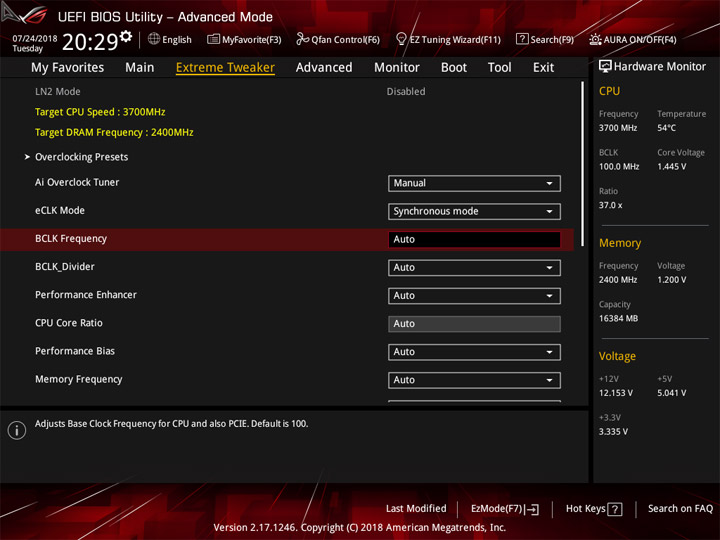The height and width of the screenshot is (540, 720).
Task: Open the clock settings gear icon
Action: tap(125, 36)
